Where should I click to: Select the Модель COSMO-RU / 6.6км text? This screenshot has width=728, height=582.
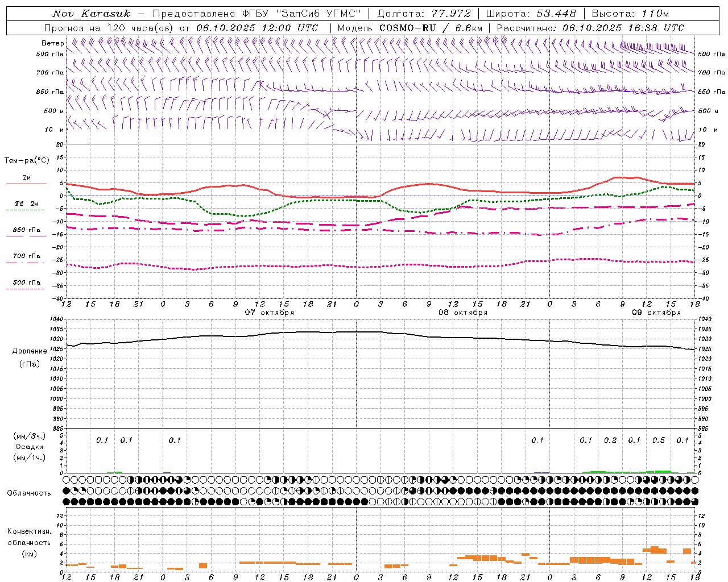tap(410, 28)
